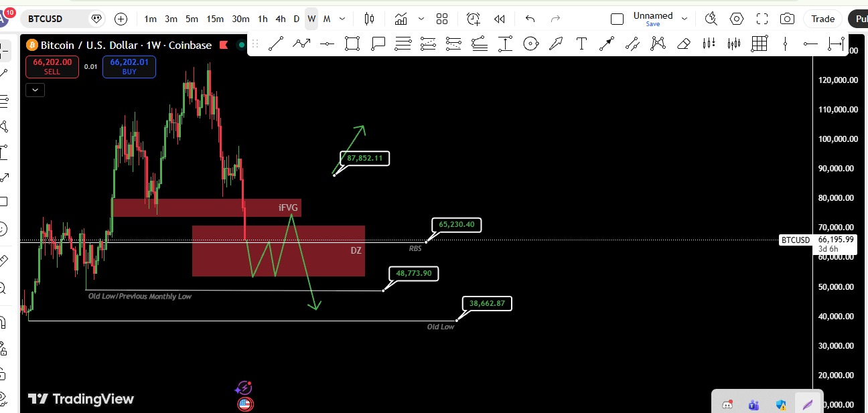Viewport: 868px width, 413px height.
Task: Open the Unnamed layout dropdown arrow
Action: [x=684, y=19]
